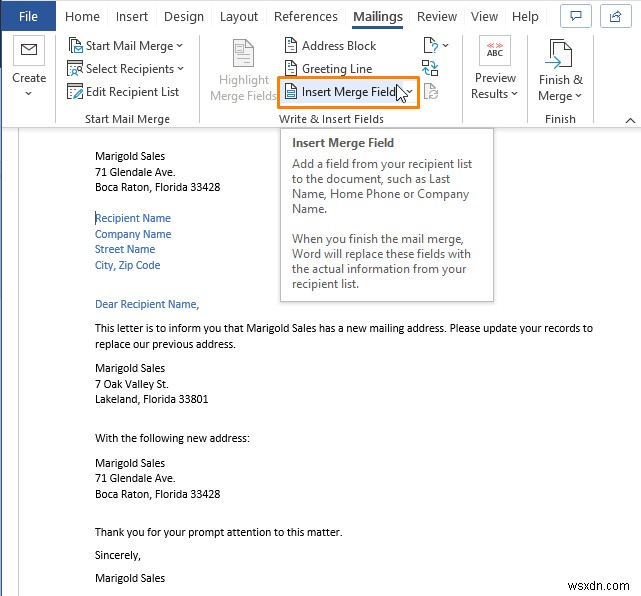The image size is (641, 596).
Task: Expand Select Recipients dropdown arrow
Action: click(x=180, y=69)
